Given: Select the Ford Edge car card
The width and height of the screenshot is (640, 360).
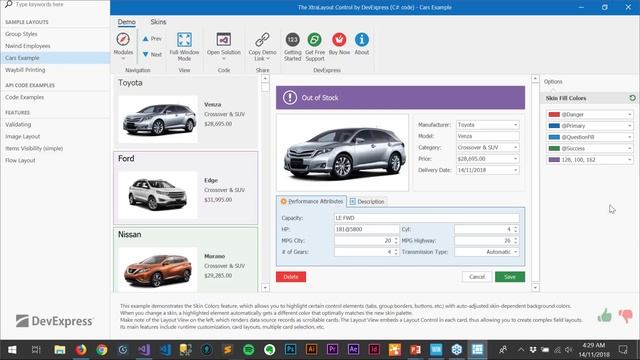Looking at the screenshot, I should (186, 188).
